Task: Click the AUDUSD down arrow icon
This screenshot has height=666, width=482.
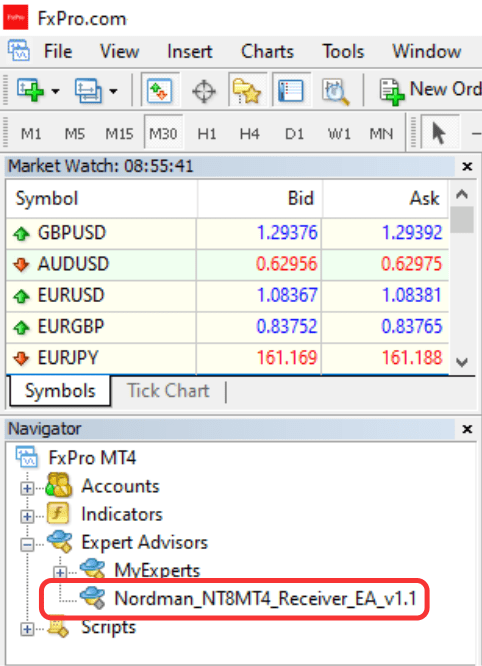Action: coord(21,265)
